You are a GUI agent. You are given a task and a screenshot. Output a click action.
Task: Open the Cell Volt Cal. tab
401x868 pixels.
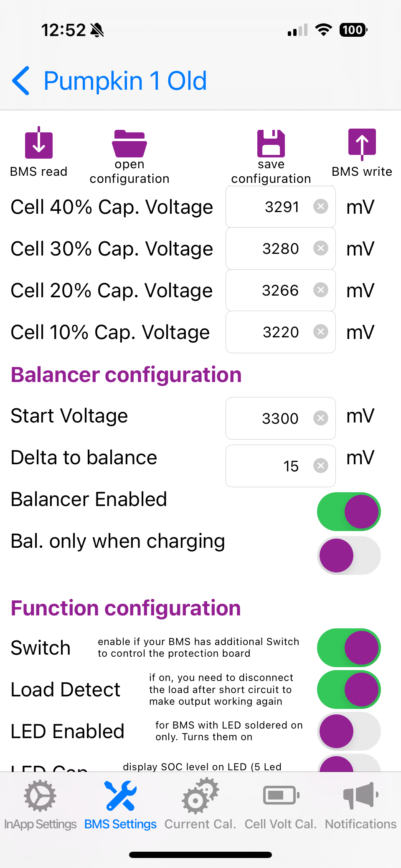281,804
